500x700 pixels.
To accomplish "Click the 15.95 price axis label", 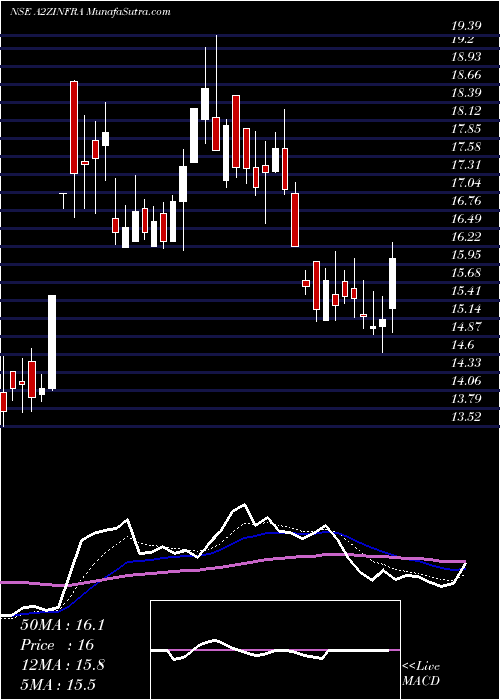I will (466, 254).
